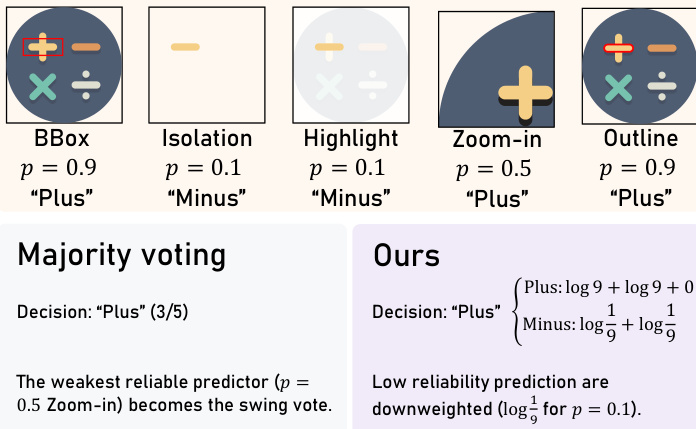Image resolution: width=696 pixels, height=429 pixels.
Task: Click the orange minus icon in Outline image
Action: point(661,47)
